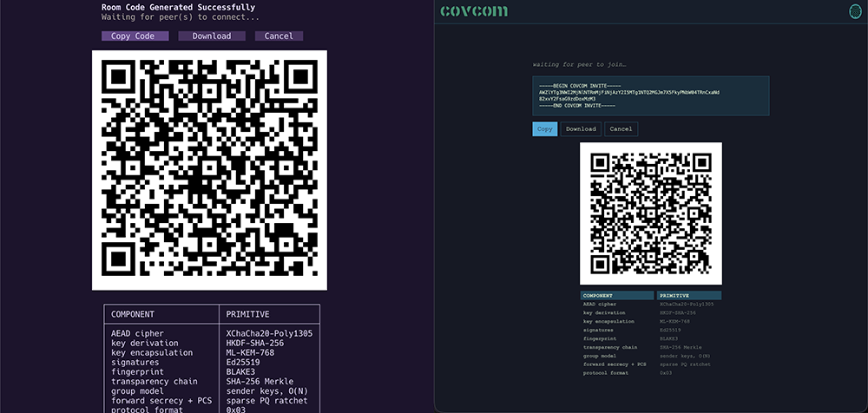The width and height of the screenshot is (868, 413).
Task: Click the purple Copy Code button
Action: (135, 36)
